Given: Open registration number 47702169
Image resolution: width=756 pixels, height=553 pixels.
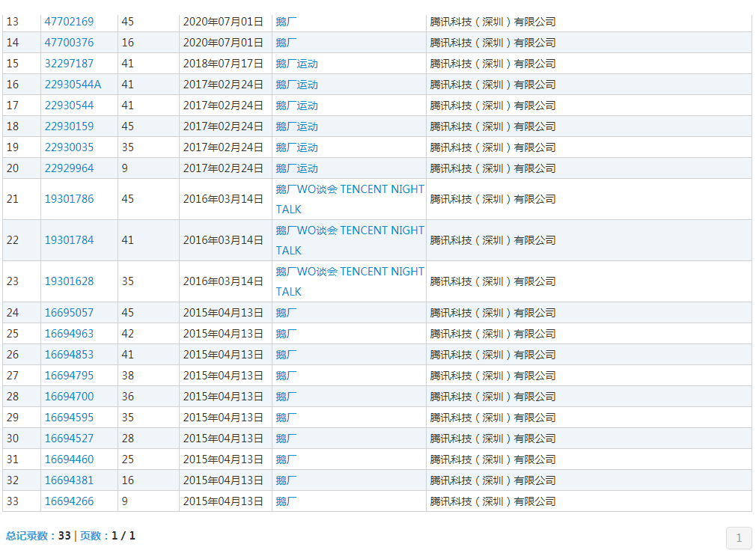Looking at the screenshot, I should pyautogui.click(x=69, y=22).
